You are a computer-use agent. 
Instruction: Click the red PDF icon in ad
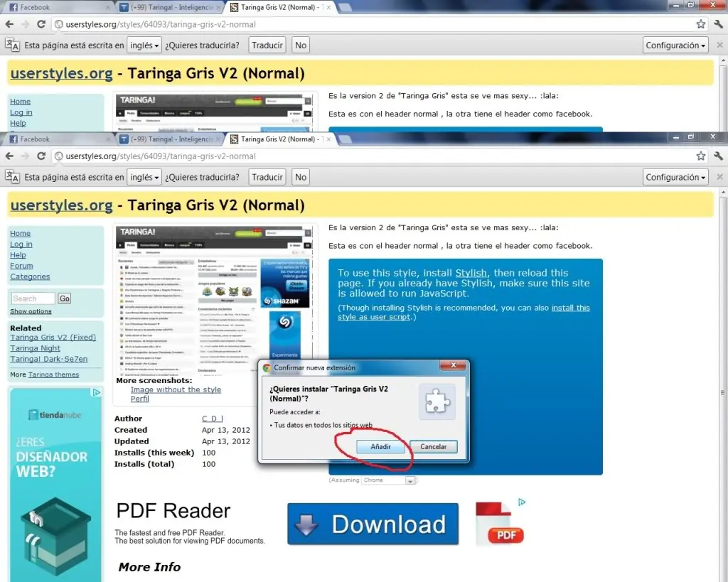pos(499,523)
